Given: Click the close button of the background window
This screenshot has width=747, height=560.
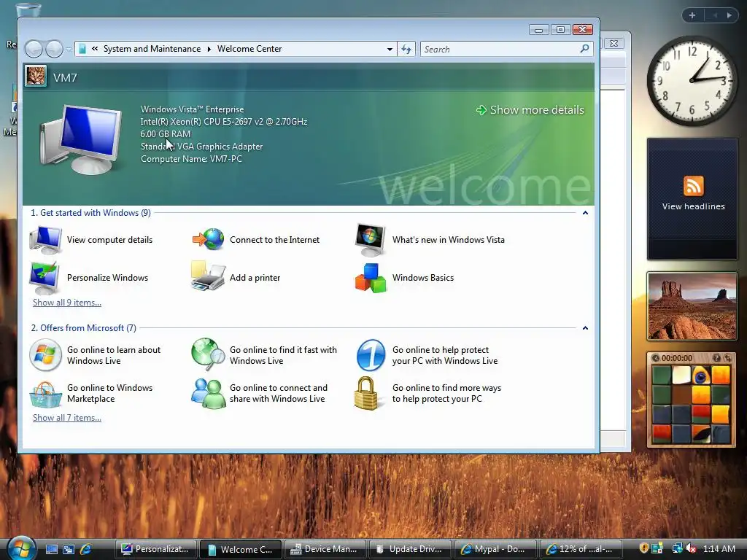Looking at the screenshot, I should pos(614,43).
